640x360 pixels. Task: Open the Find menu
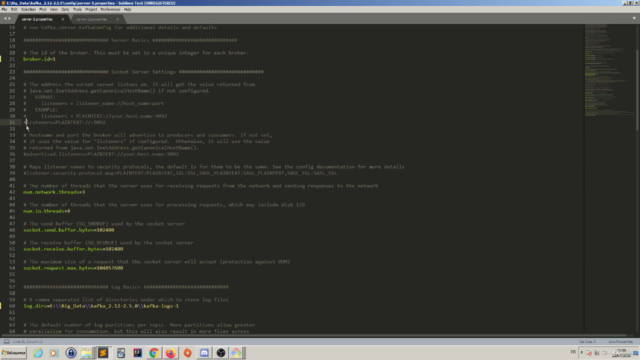(42, 9)
